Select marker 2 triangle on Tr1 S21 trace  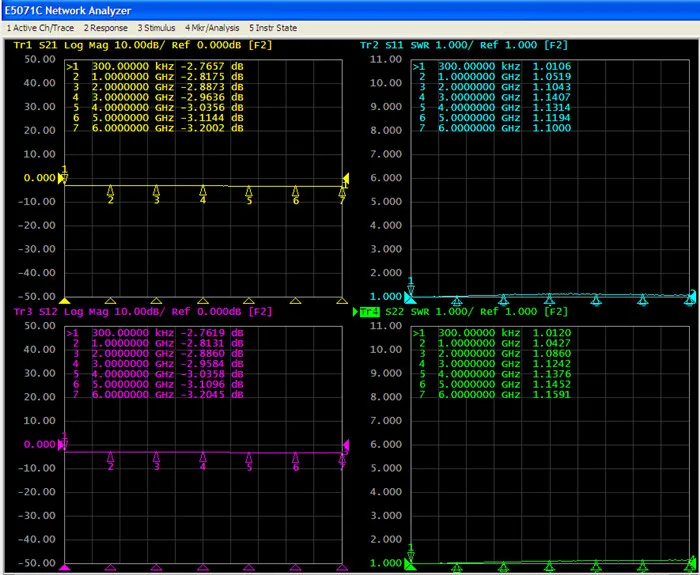coord(110,191)
